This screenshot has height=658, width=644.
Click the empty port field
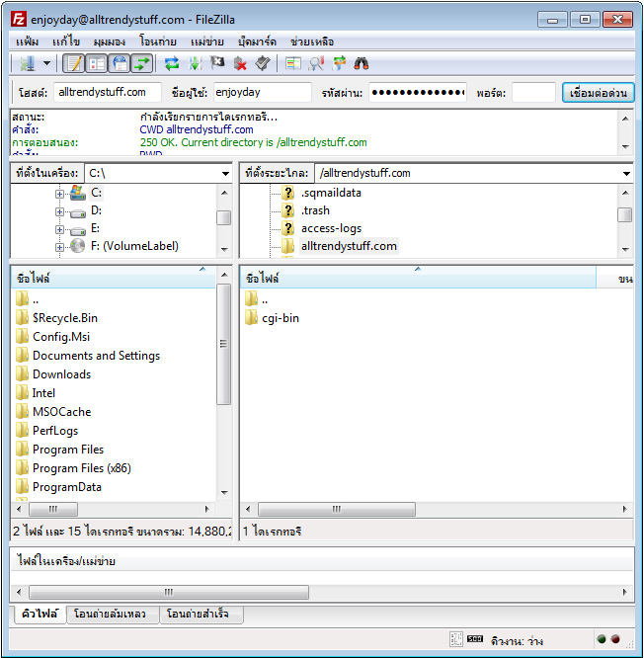coord(533,92)
